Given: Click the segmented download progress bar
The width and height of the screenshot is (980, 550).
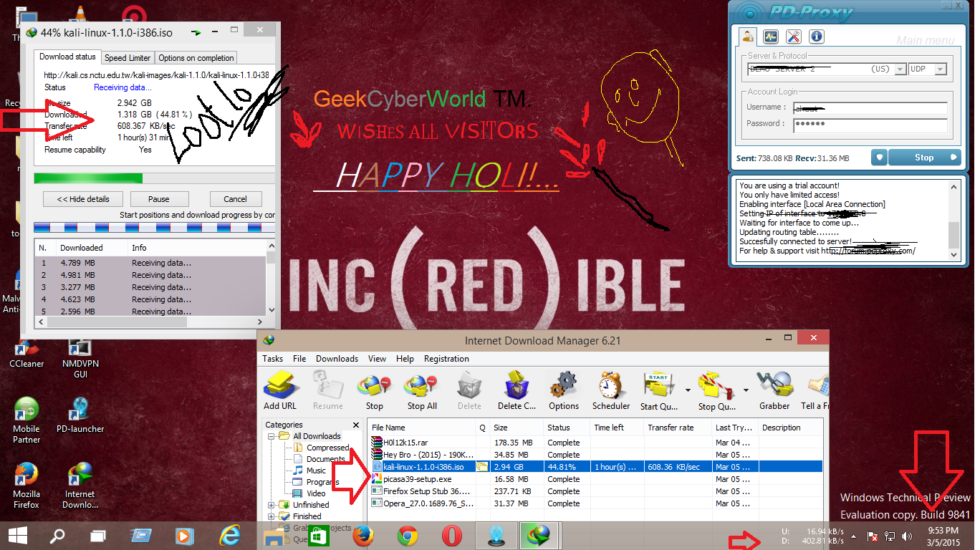Looking at the screenshot, I should (154, 227).
